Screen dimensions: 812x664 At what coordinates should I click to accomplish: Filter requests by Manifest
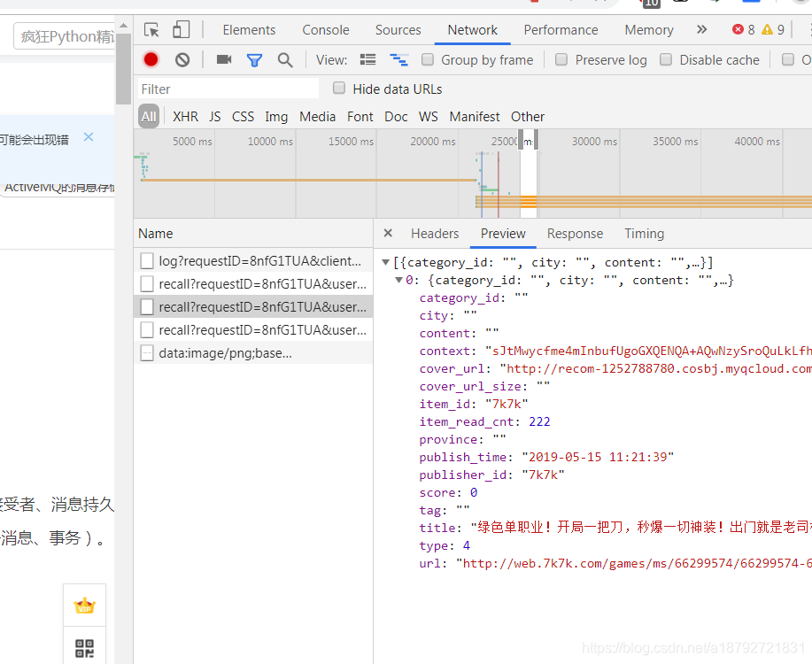point(475,117)
